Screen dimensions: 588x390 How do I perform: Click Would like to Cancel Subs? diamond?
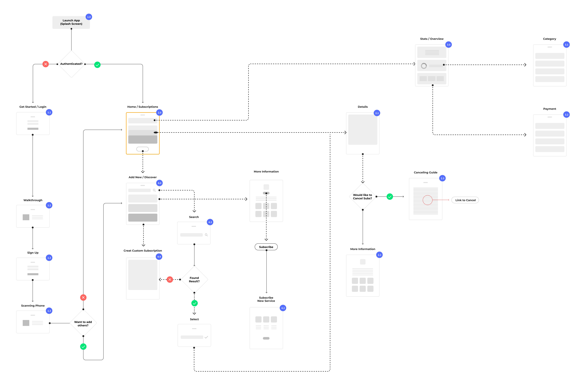tap(363, 197)
